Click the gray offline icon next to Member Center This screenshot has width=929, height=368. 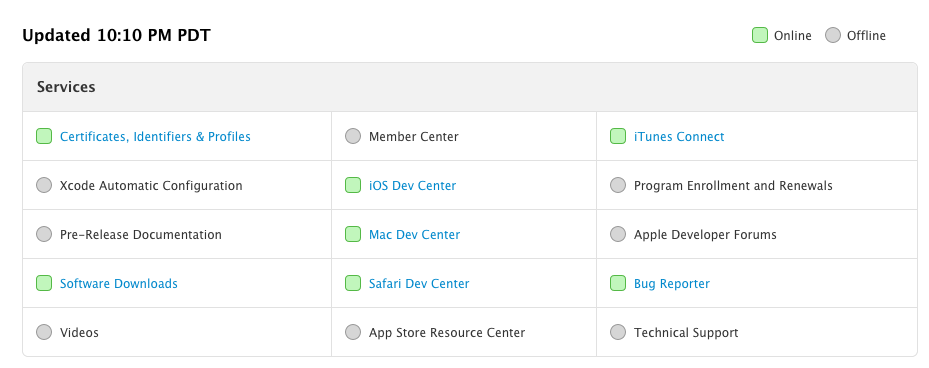(x=353, y=136)
